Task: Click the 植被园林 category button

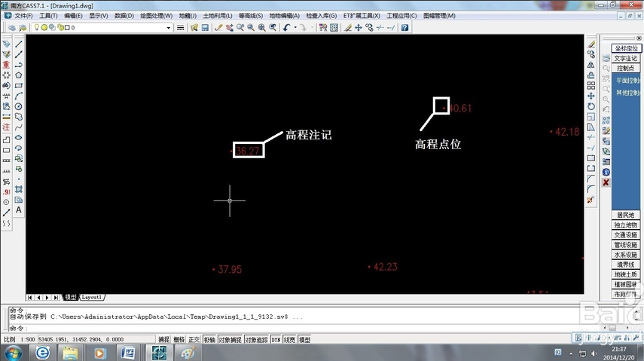Action: click(x=625, y=284)
